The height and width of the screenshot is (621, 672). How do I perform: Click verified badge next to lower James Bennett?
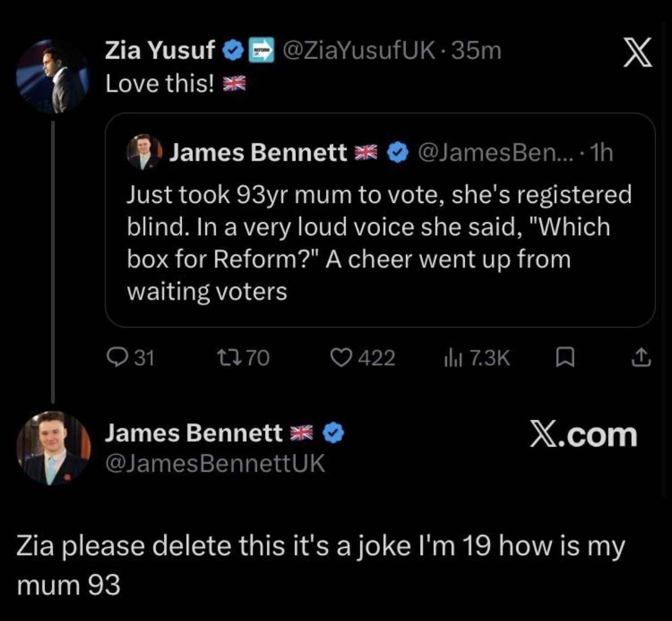click(334, 433)
